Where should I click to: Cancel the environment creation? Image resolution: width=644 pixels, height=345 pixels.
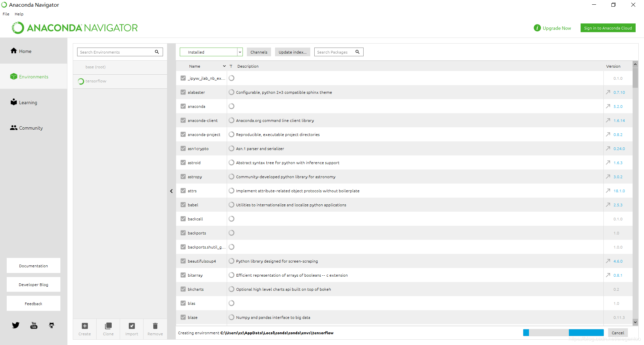(618, 333)
